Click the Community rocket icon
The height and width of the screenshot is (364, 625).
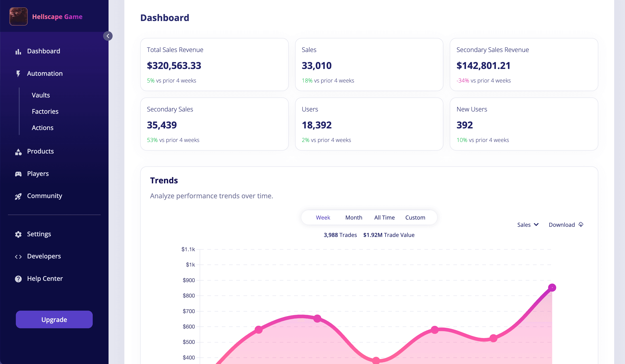[18, 196]
